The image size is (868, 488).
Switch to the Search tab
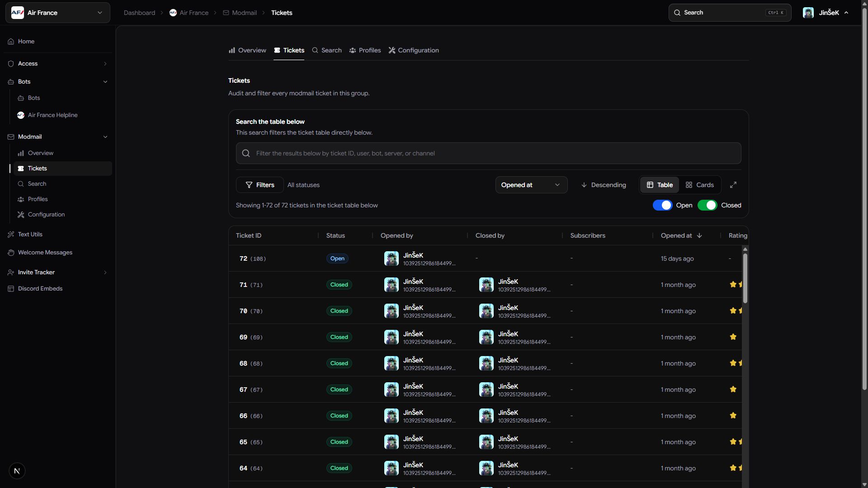[327, 50]
